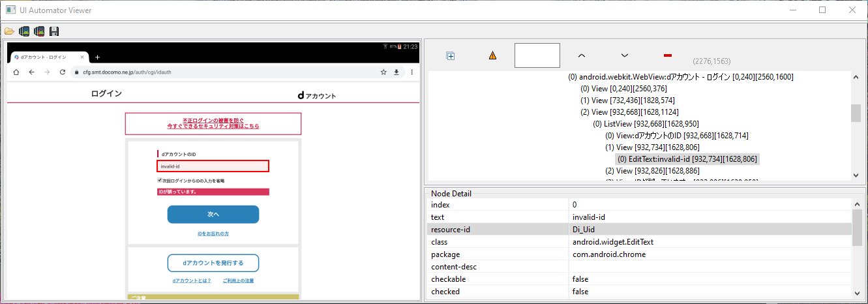Clear the search with the red minus icon
This screenshot has width=868, height=304.
pyautogui.click(x=667, y=56)
